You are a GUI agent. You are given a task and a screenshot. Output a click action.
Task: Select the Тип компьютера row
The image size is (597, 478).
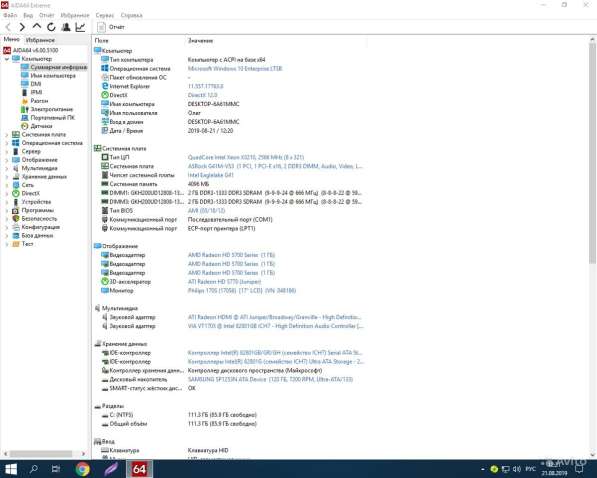[230, 60]
